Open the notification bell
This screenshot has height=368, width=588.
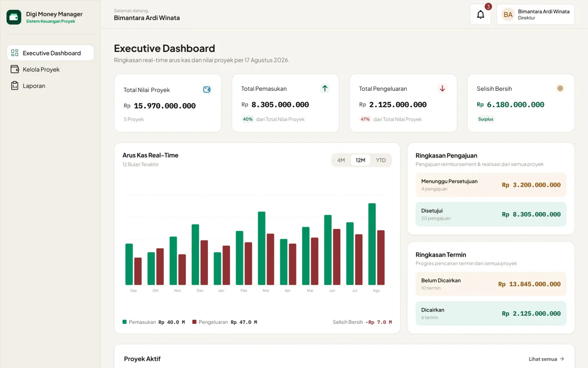pos(481,15)
